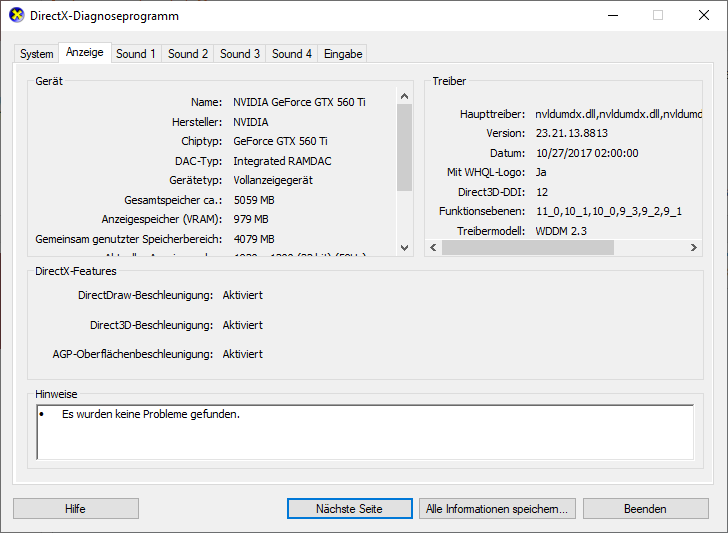This screenshot has height=533, width=728.
Task: Close the DirectX diagnostic window
Action: pos(704,15)
